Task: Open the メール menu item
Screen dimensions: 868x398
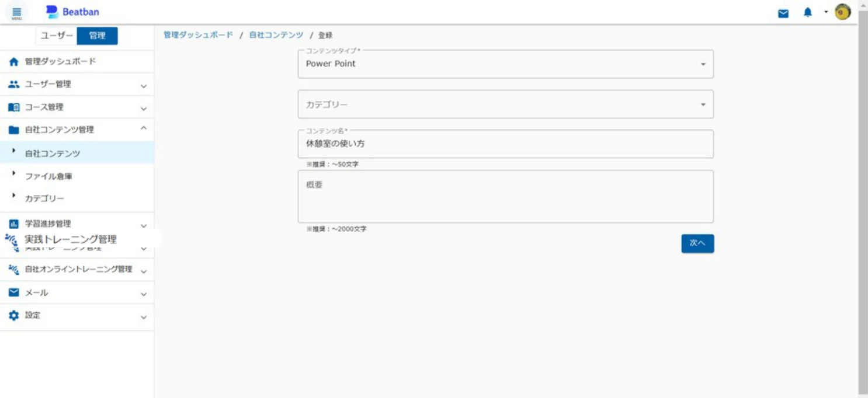Action: coord(77,292)
